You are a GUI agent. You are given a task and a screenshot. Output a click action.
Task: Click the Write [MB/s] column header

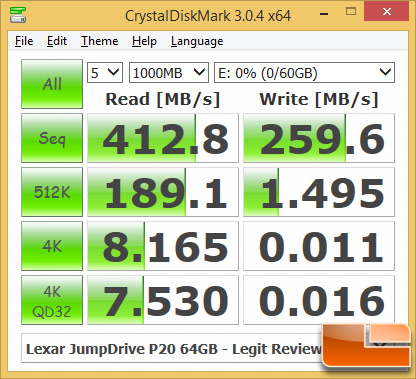tap(319, 99)
